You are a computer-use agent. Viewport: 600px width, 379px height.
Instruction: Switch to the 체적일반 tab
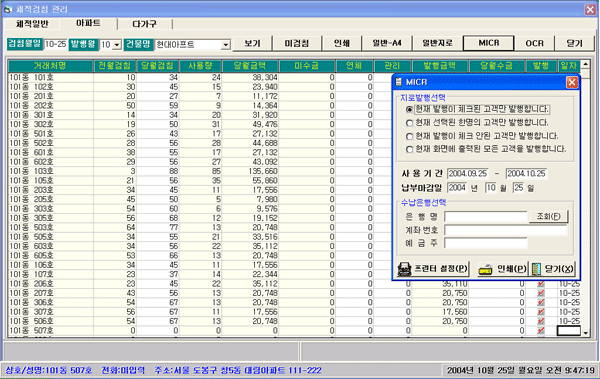point(32,24)
